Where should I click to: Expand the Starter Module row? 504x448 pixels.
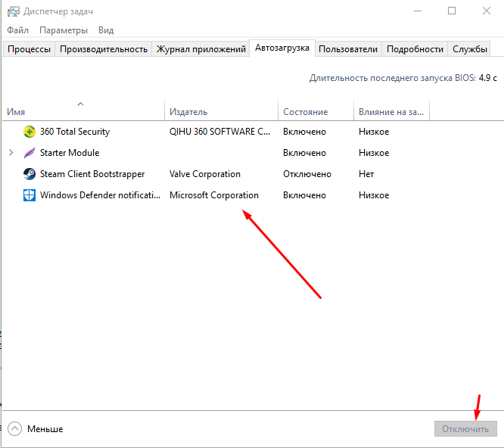coord(11,153)
